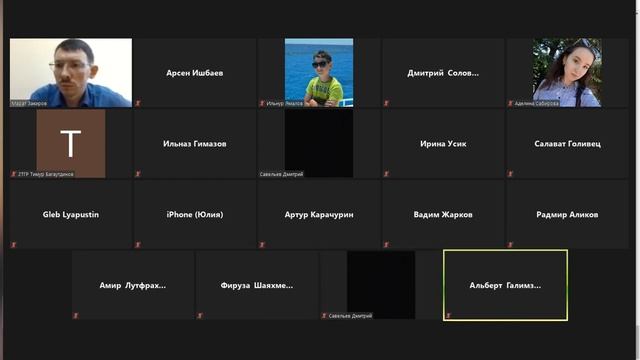
Task: Select Савельев Дмитрий black tile with muted mic
Action: pos(381,285)
